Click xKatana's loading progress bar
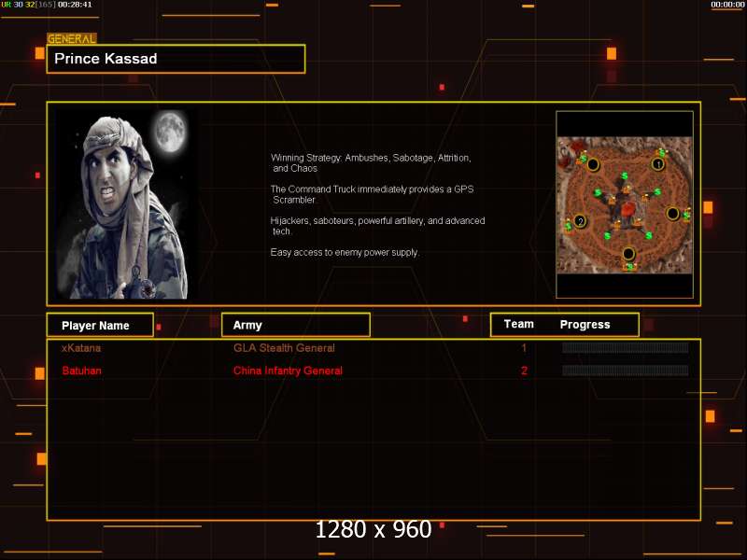 pyautogui.click(x=625, y=347)
